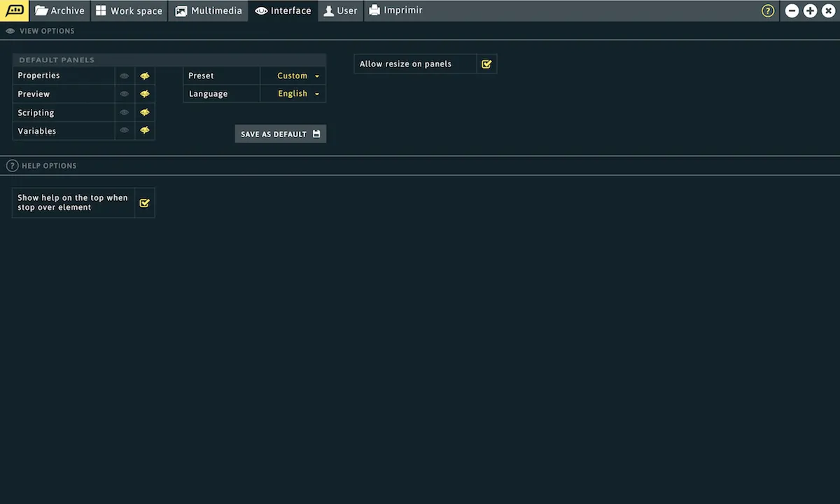Click the yellow app logo icon
This screenshot has height=504, width=840.
point(15,10)
